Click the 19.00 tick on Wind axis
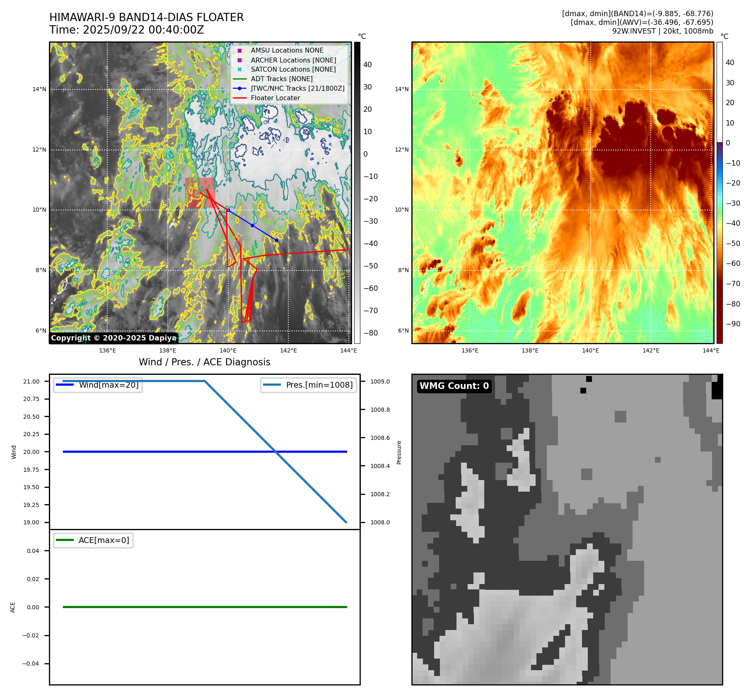Screen dimensions: 751x700 coord(31,522)
